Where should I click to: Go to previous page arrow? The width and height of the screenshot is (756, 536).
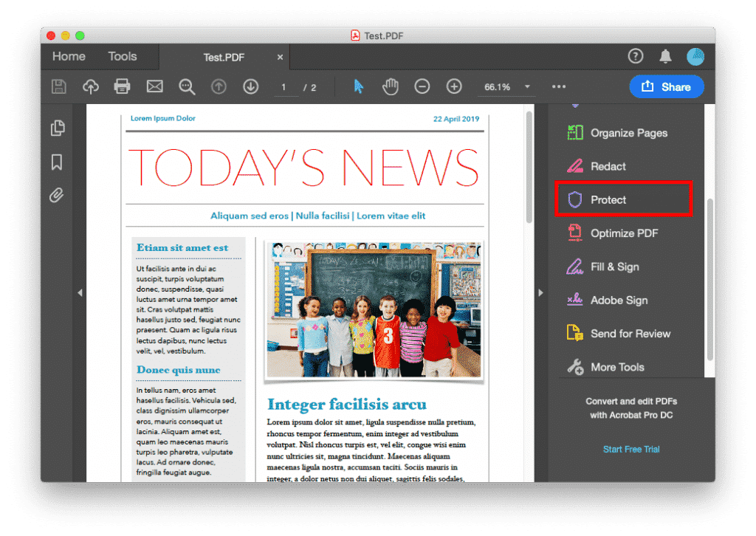(x=219, y=87)
